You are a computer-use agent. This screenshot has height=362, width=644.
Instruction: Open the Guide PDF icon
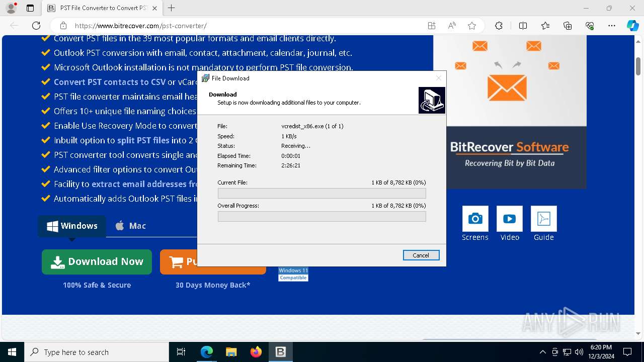543,219
